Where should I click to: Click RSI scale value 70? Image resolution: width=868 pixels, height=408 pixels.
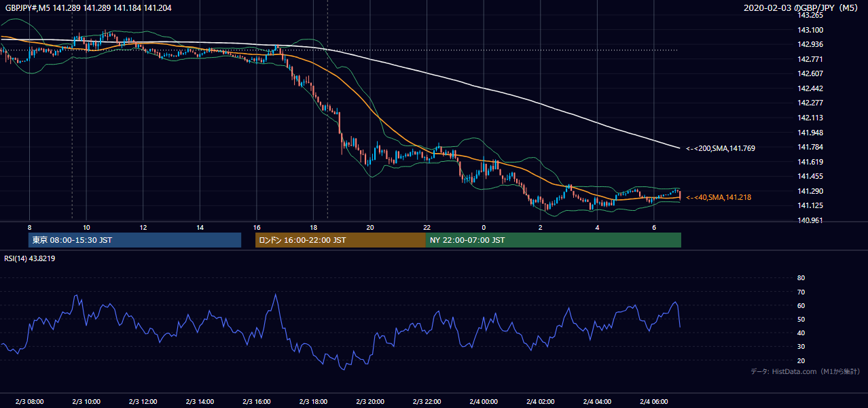[x=801, y=292]
